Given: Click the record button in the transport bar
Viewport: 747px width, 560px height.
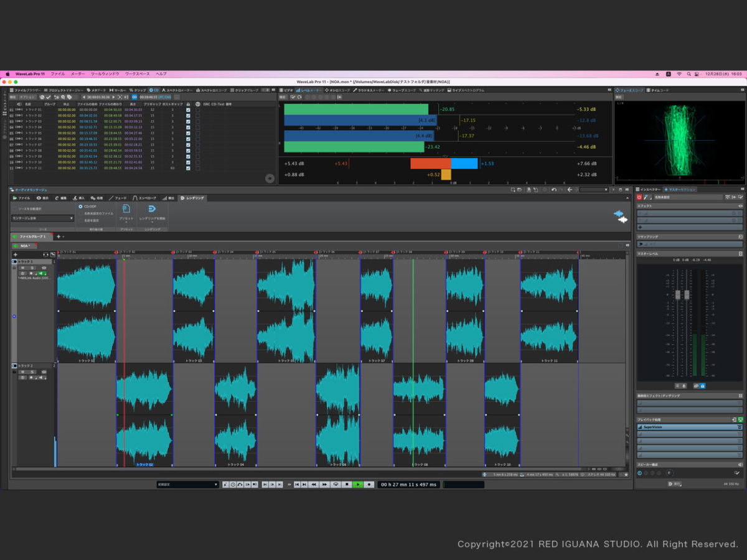Looking at the screenshot, I should coord(369,484).
